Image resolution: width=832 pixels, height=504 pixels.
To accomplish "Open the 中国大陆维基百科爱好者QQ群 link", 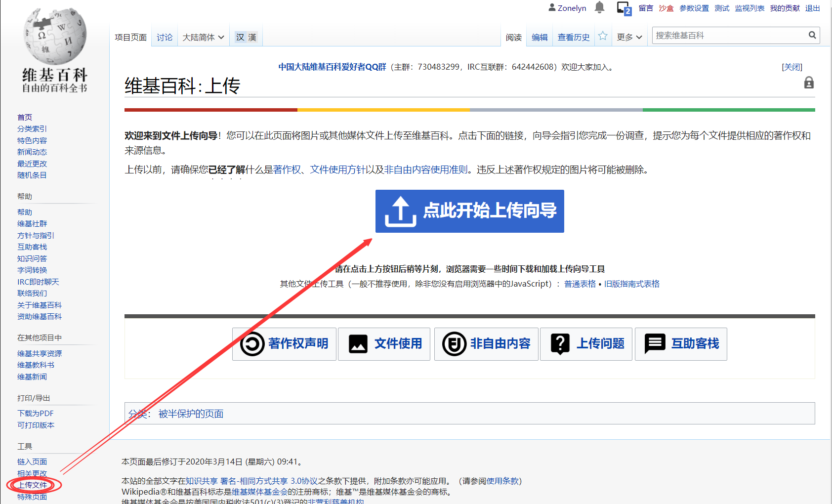I will (x=332, y=67).
